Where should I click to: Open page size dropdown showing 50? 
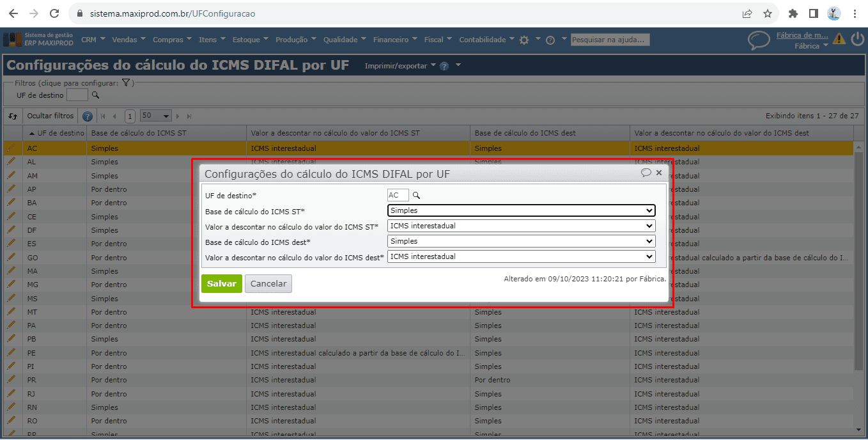tap(156, 116)
